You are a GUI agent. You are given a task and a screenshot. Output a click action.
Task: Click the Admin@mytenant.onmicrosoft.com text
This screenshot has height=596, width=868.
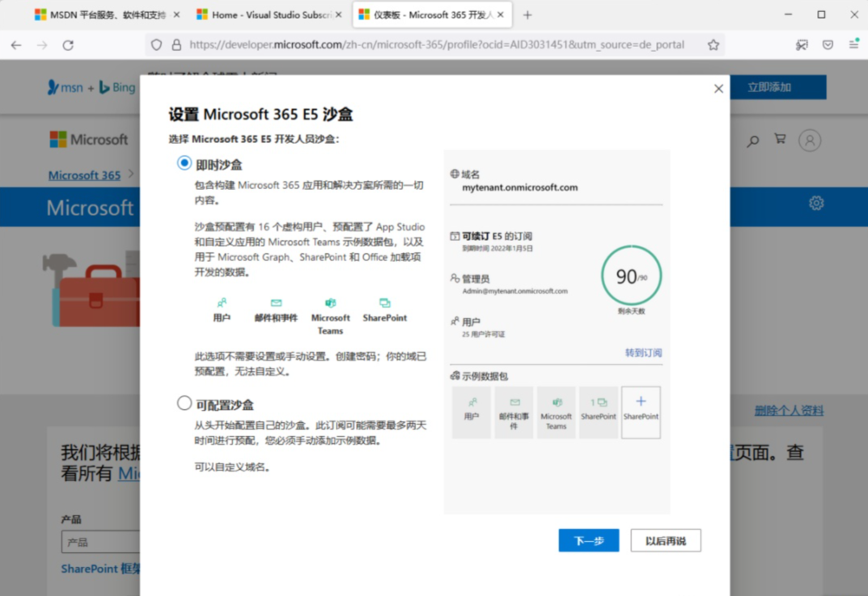pyautogui.click(x=514, y=290)
